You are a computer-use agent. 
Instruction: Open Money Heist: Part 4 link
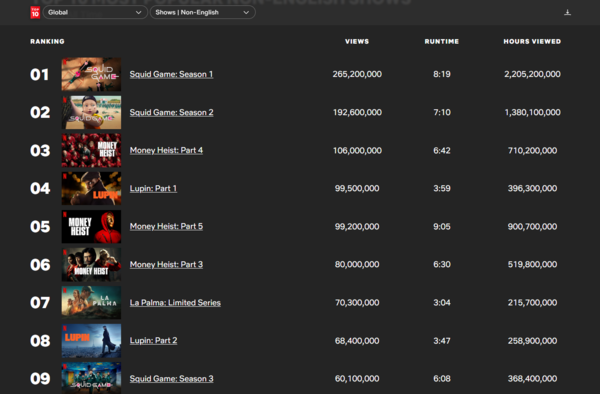click(166, 150)
